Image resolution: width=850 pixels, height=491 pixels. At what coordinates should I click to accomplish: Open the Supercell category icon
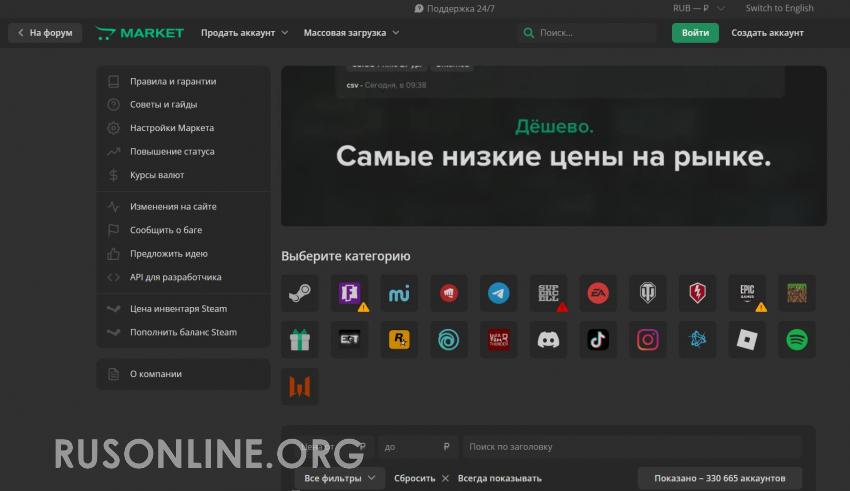pyautogui.click(x=549, y=293)
